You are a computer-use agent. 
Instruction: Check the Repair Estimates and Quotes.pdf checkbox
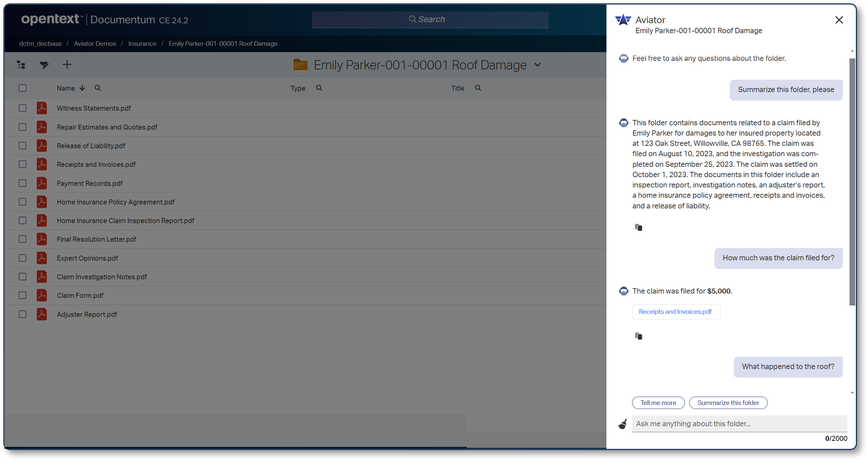click(x=22, y=127)
